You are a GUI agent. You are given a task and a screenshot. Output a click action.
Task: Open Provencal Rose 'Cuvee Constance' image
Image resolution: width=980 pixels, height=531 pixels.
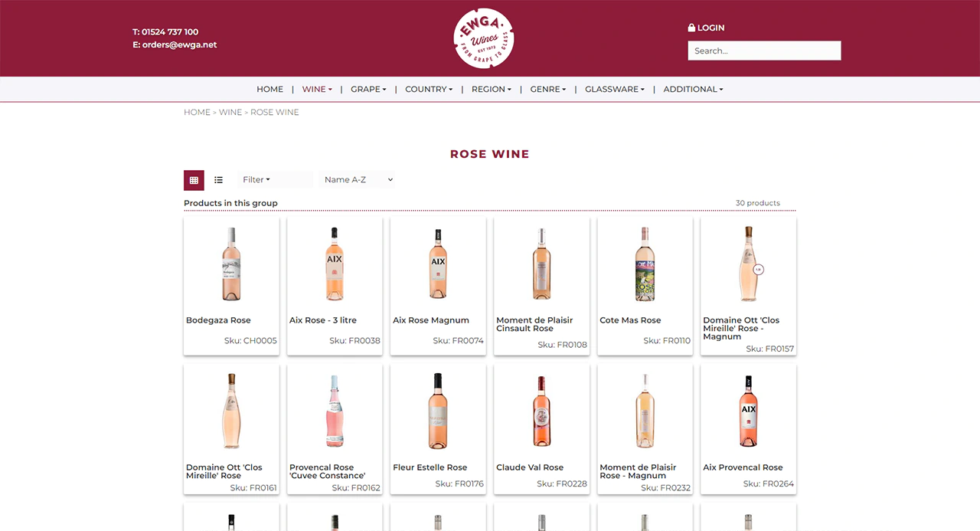tap(335, 411)
